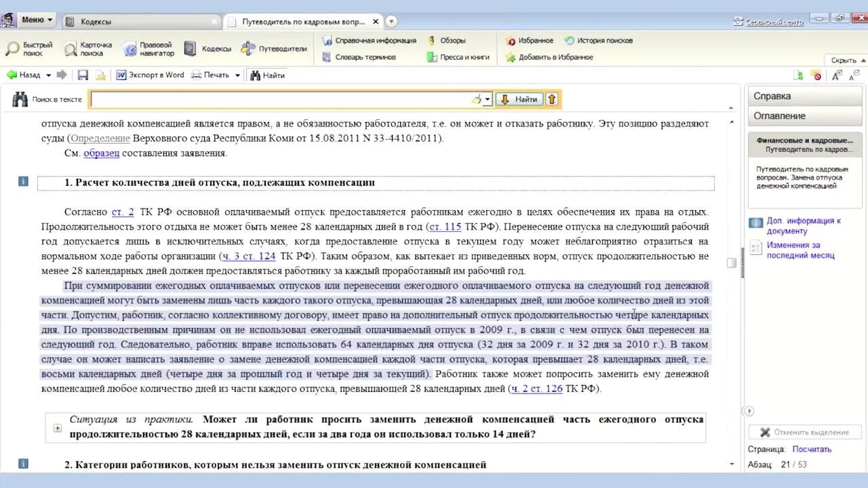Click the up arrow to find previous match
The image size is (868, 488).
551,99
